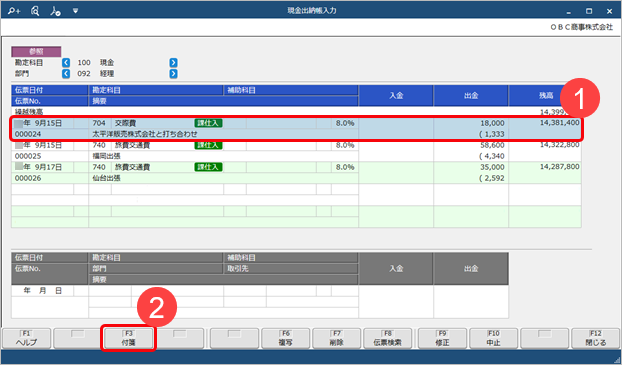Click the 出金 column header in list
The image size is (622, 365).
(x=471, y=96)
